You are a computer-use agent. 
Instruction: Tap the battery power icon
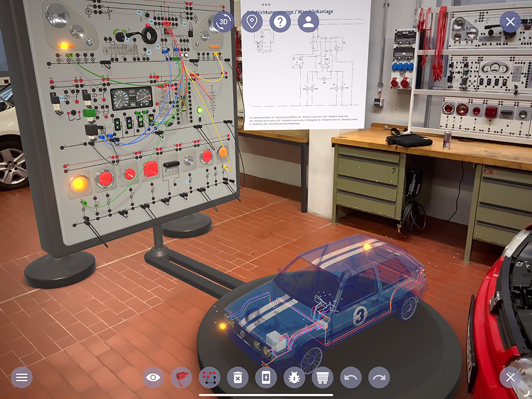tap(265, 378)
